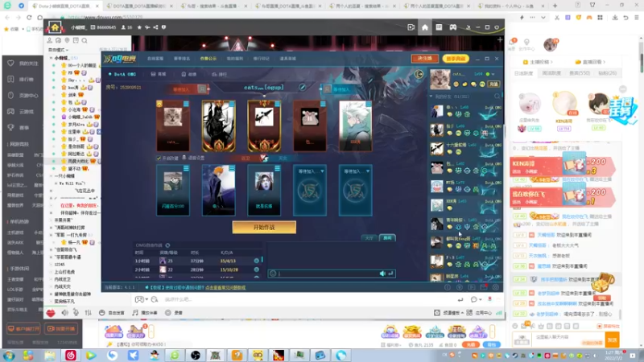Open the search icon in the channel sidebar

pos(85,41)
